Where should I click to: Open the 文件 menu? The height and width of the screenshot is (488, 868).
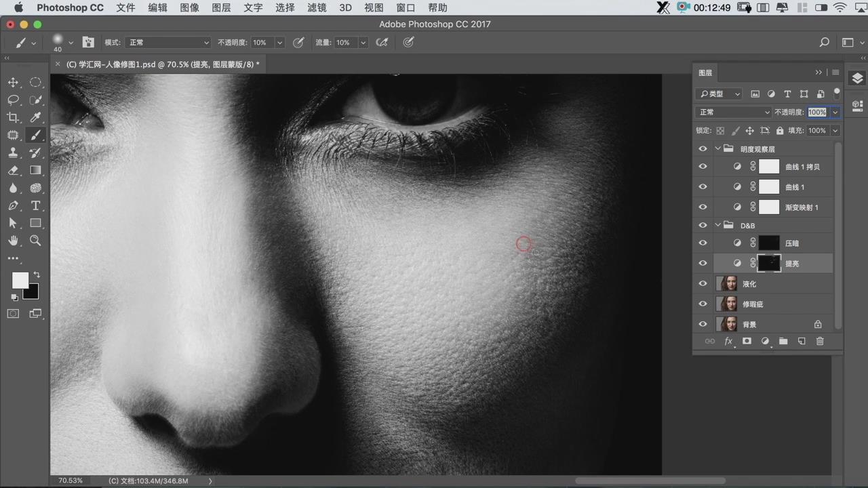tap(125, 7)
